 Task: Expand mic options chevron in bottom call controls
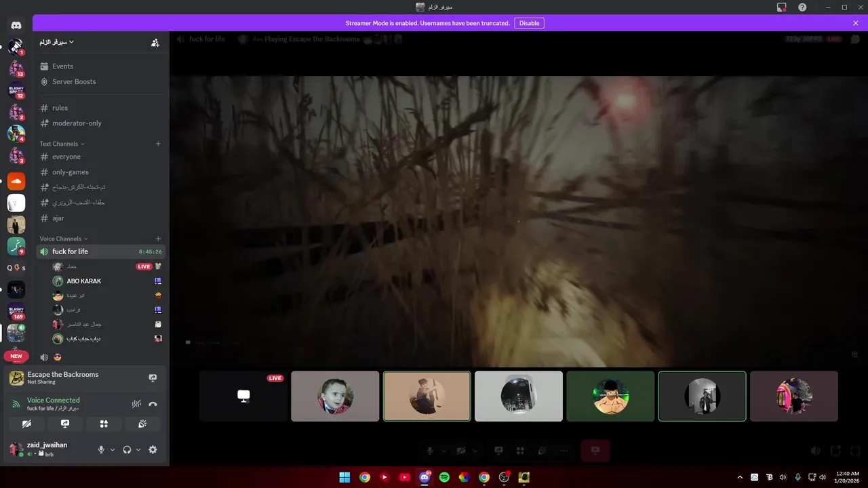[x=444, y=451]
